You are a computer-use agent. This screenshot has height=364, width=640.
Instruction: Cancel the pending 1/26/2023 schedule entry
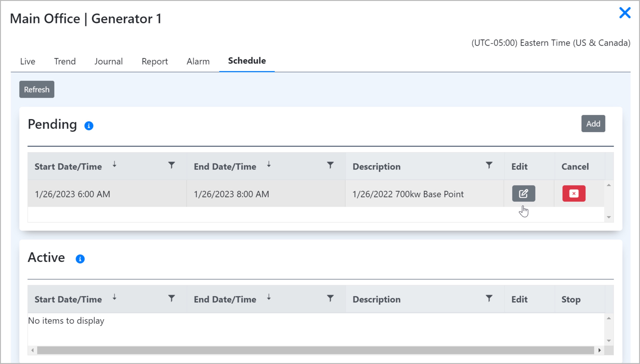(x=574, y=193)
